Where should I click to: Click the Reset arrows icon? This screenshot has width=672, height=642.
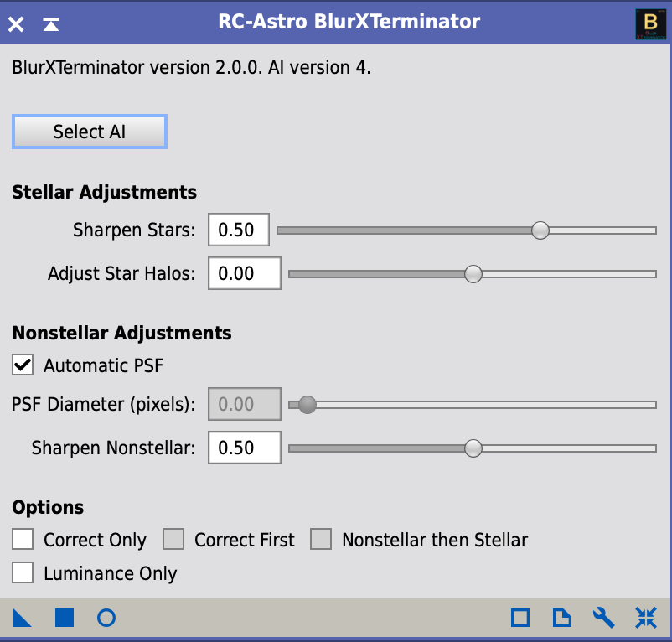(x=646, y=618)
